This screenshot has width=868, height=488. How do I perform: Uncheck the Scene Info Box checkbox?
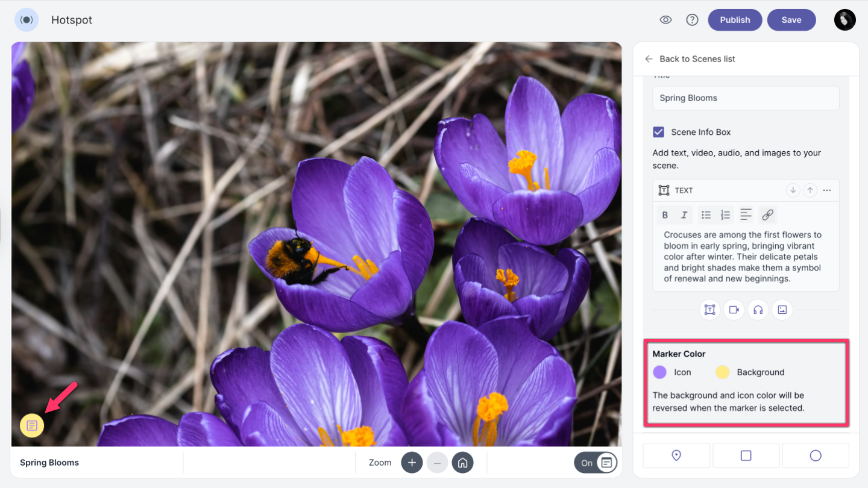coord(659,132)
